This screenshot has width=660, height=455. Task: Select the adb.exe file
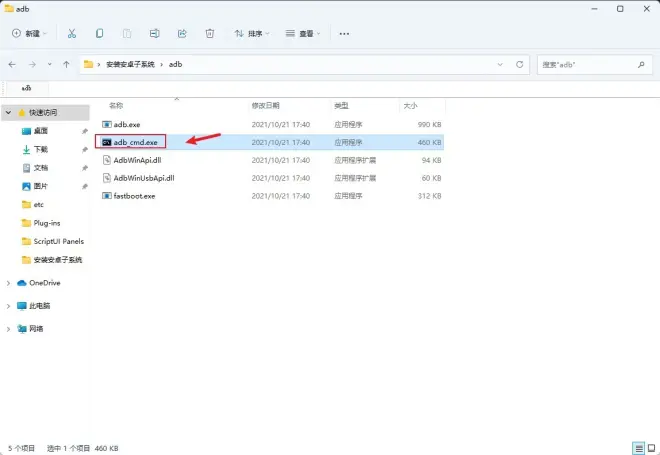tap(270, 124)
